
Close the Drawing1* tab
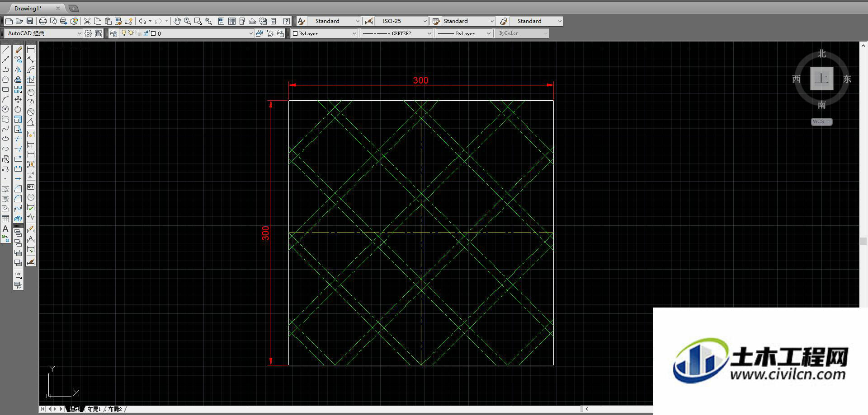pos(58,8)
